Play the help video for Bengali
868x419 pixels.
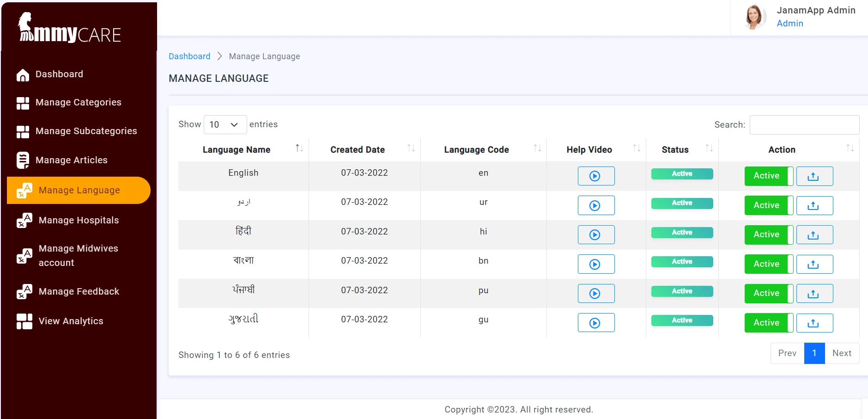pos(596,264)
